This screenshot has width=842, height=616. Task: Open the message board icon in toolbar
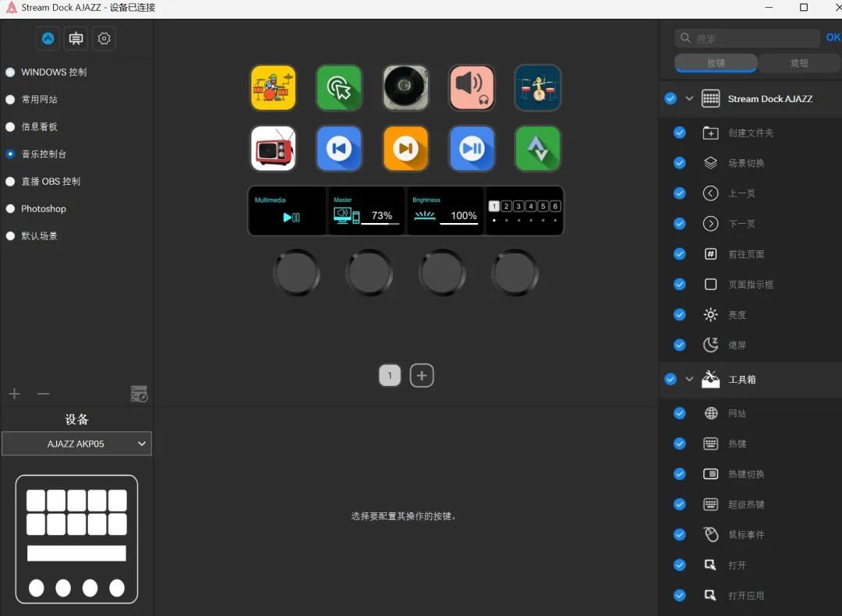tap(76, 38)
